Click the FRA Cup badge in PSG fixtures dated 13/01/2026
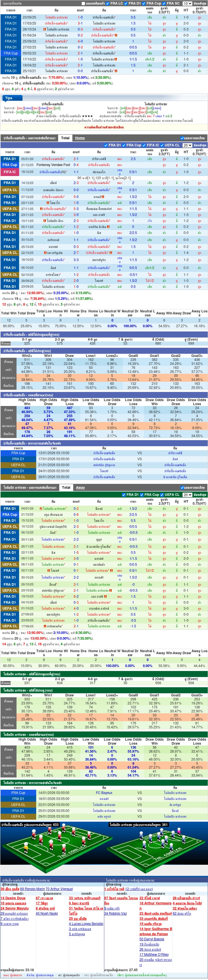 [x=18, y=453]
